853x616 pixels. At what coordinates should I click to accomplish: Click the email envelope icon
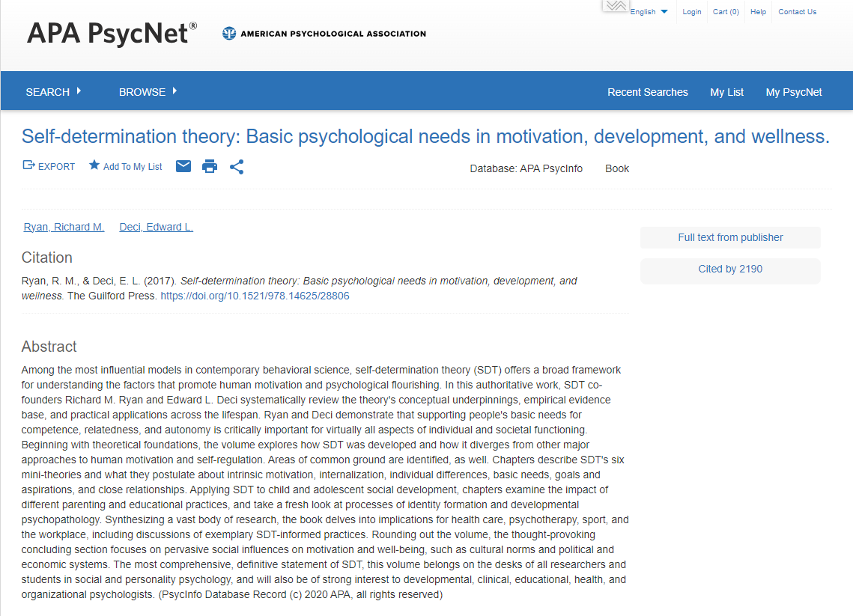[183, 166]
